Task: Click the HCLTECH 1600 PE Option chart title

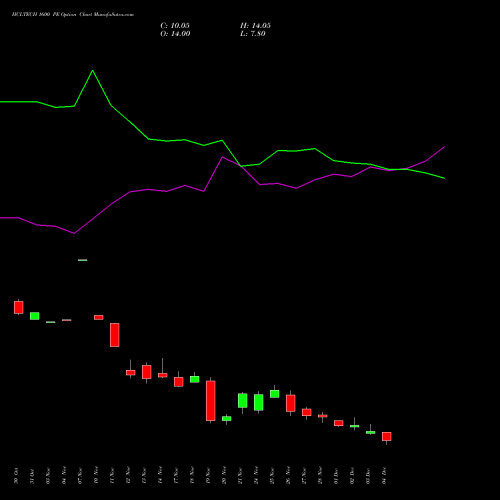Action: pyautogui.click(x=73, y=15)
